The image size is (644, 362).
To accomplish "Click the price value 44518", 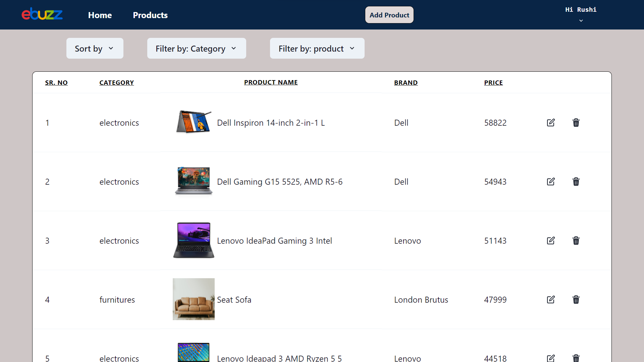I will tap(495, 358).
